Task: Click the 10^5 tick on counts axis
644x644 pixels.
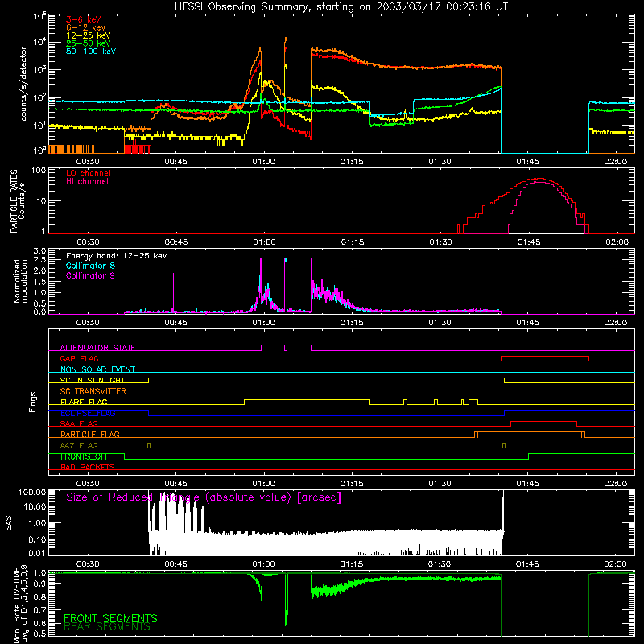Action: [39, 16]
